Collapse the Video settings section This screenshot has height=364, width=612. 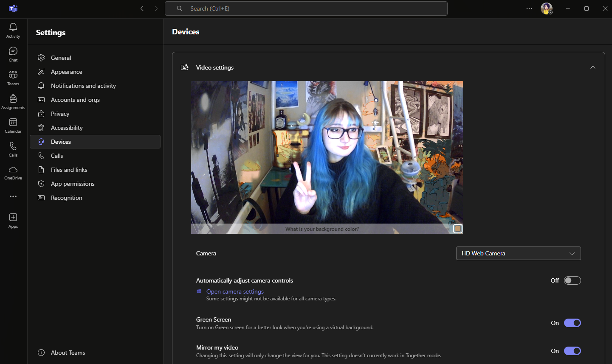(593, 67)
